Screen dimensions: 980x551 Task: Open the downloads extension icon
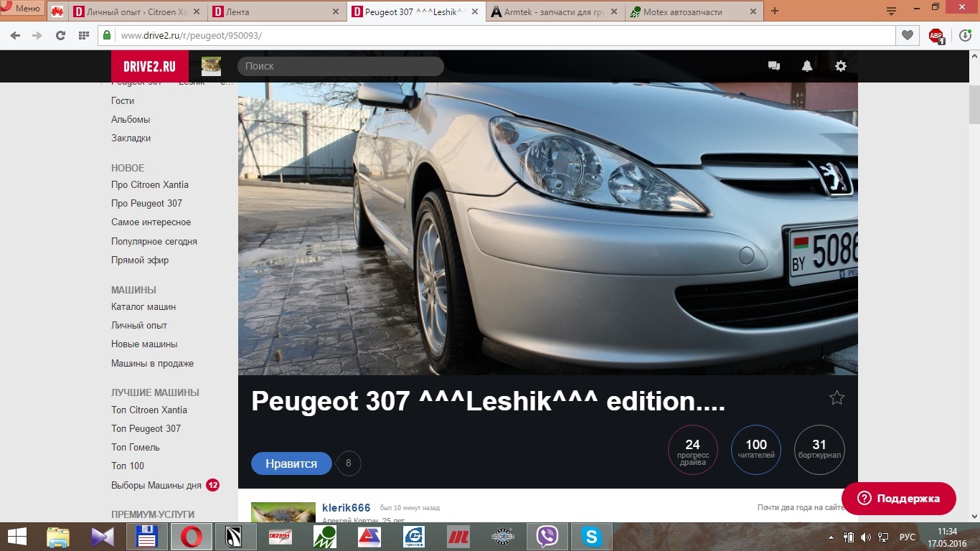(966, 35)
